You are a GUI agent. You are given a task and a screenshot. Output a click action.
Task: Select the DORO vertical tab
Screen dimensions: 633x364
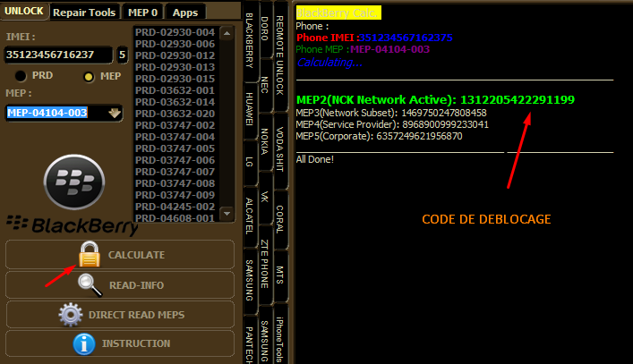264,29
